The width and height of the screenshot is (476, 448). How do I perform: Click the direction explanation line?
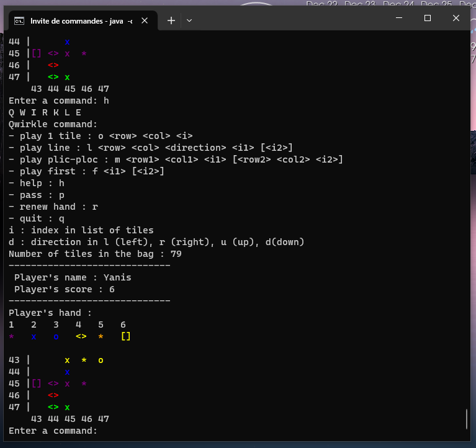156,242
